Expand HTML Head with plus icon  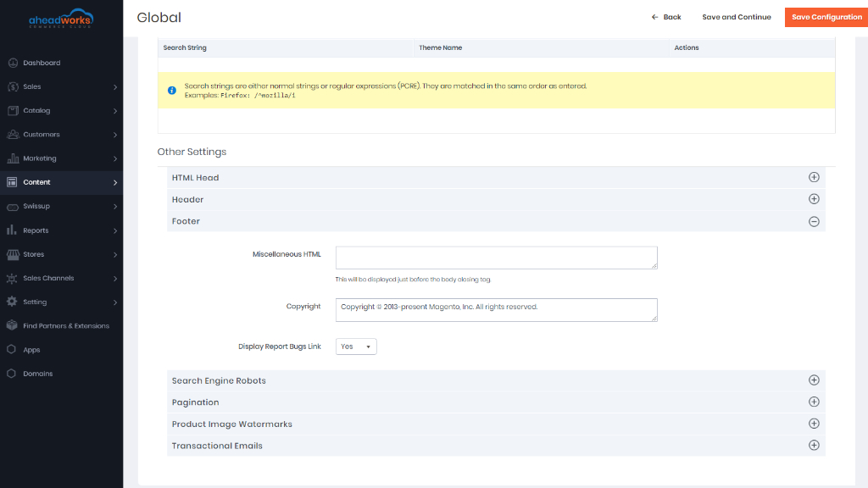coord(814,177)
